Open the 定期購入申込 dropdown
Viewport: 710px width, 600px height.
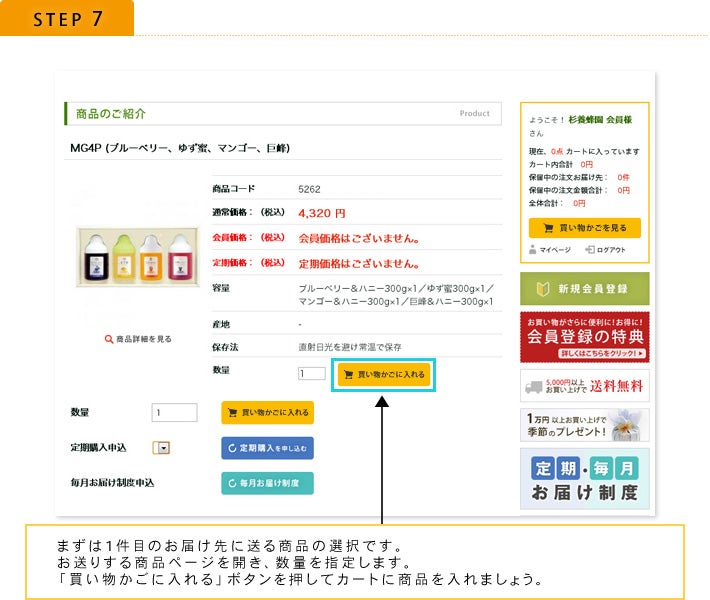[x=162, y=448]
